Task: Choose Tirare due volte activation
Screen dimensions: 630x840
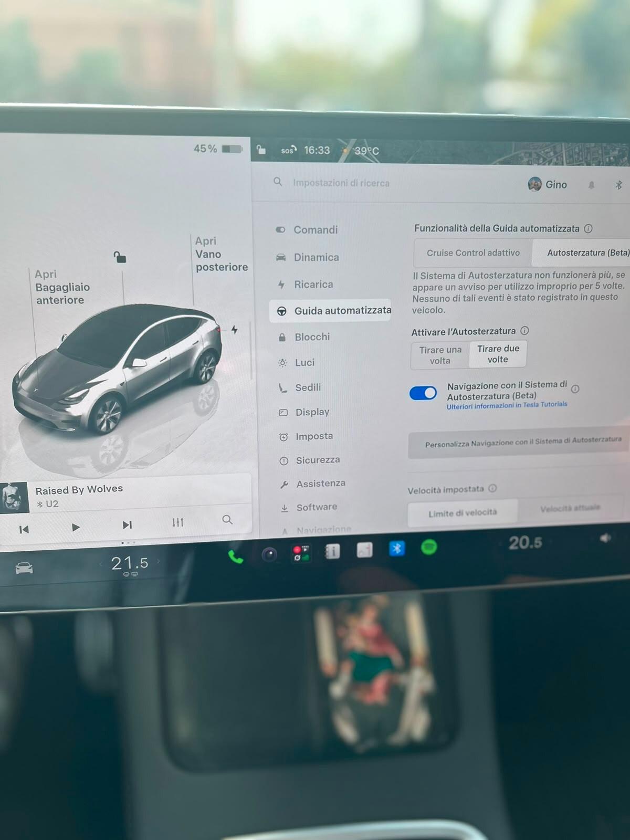Action: tap(498, 354)
